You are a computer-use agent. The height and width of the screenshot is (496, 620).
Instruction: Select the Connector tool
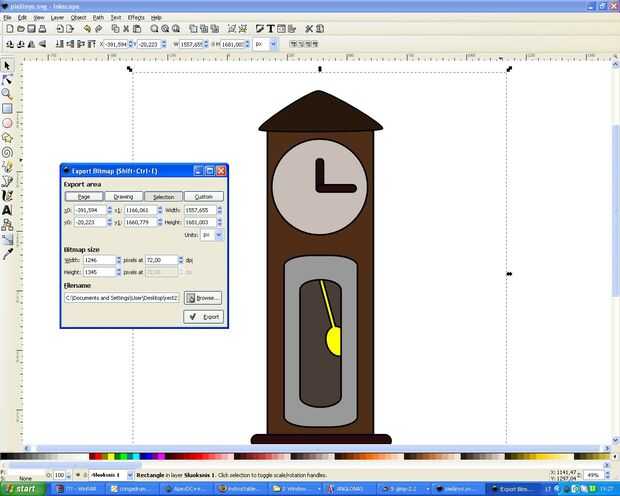[x=7, y=225]
